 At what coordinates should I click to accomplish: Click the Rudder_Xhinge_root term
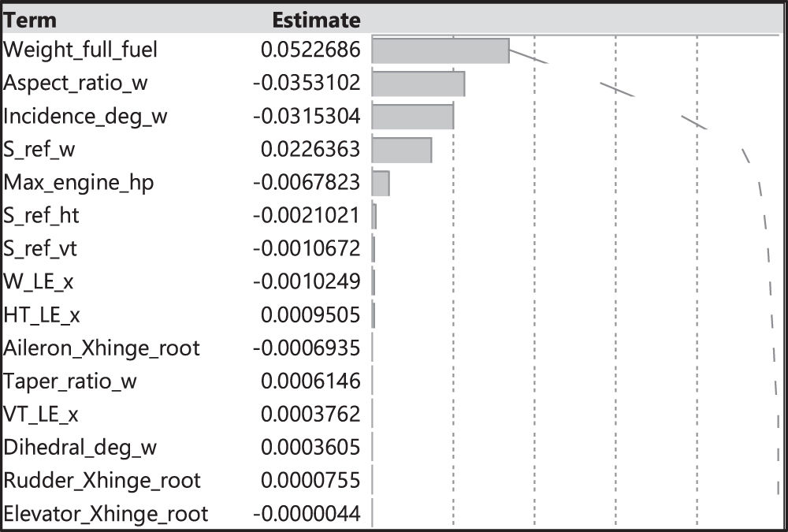[x=102, y=481]
